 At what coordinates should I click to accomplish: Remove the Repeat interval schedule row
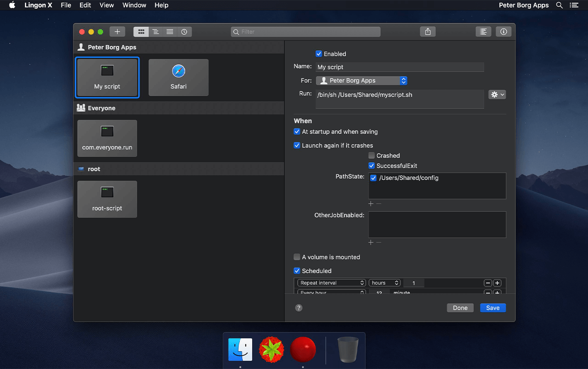click(488, 283)
